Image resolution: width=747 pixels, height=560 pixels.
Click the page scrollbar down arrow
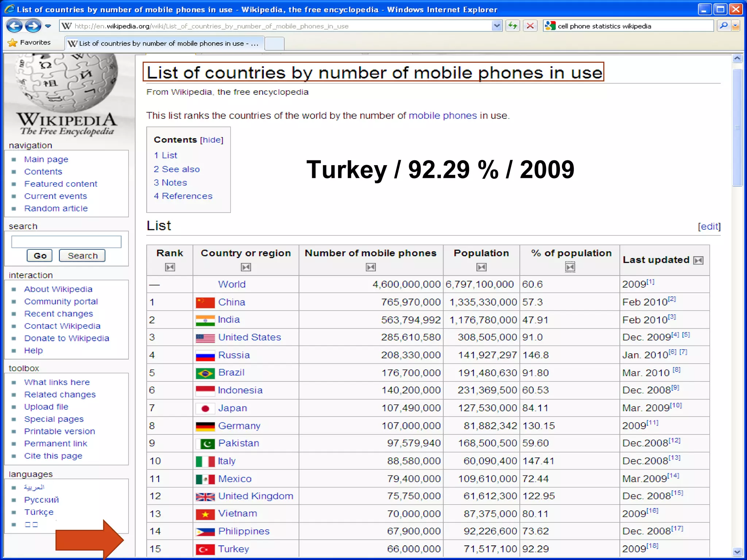pos(737,552)
